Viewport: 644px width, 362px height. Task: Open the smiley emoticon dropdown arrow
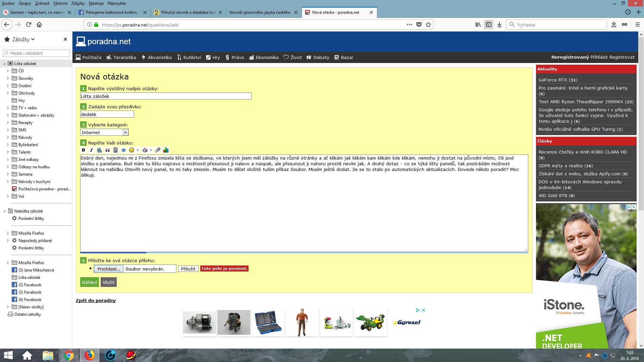coord(138,150)
